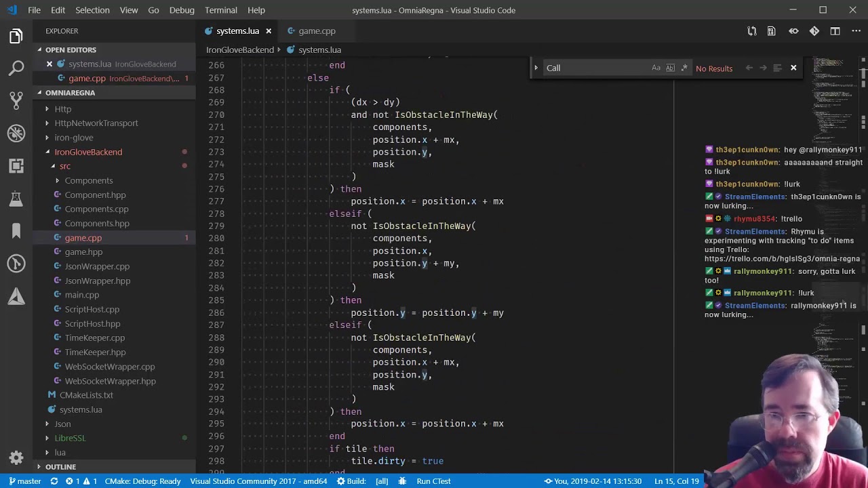Close the systems.lua tab
Viewport: 868px width, 488px height.
269,30
